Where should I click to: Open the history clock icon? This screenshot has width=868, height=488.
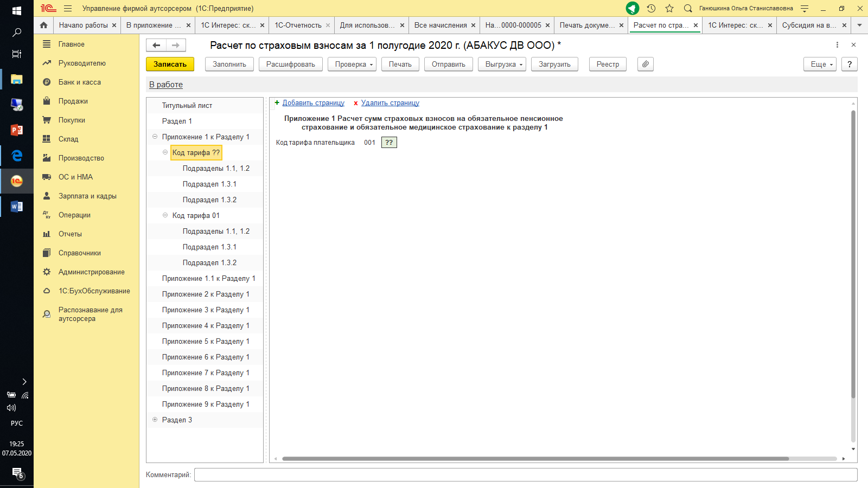[x=651, y=8]
